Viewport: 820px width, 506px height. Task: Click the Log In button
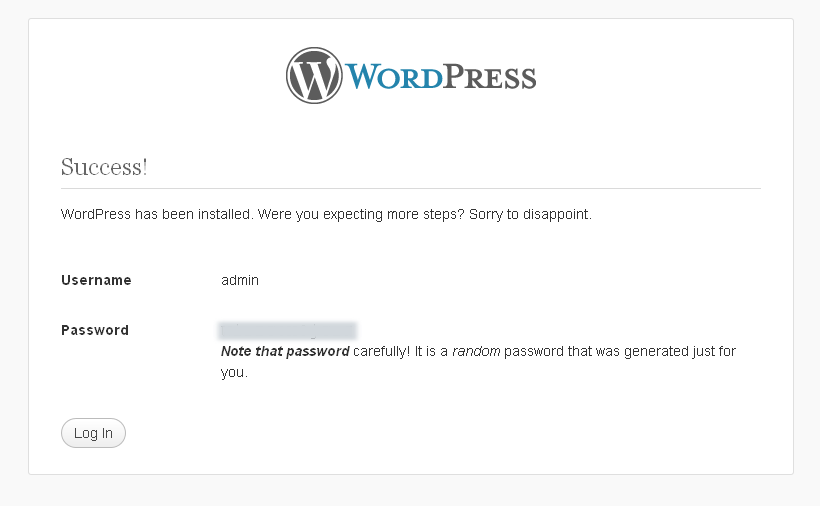pyautogui.click(x=93, y=433)
